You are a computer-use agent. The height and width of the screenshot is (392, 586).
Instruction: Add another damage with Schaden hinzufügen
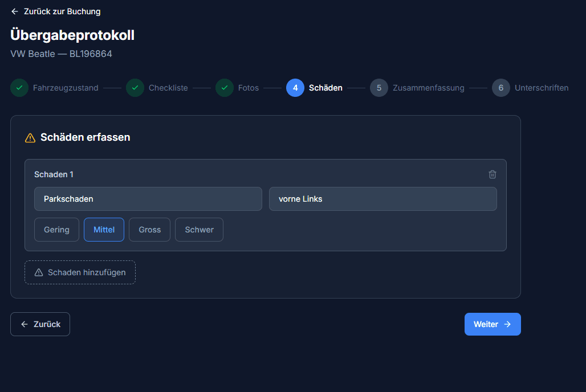pyautogui.click(x=80, y=272)
